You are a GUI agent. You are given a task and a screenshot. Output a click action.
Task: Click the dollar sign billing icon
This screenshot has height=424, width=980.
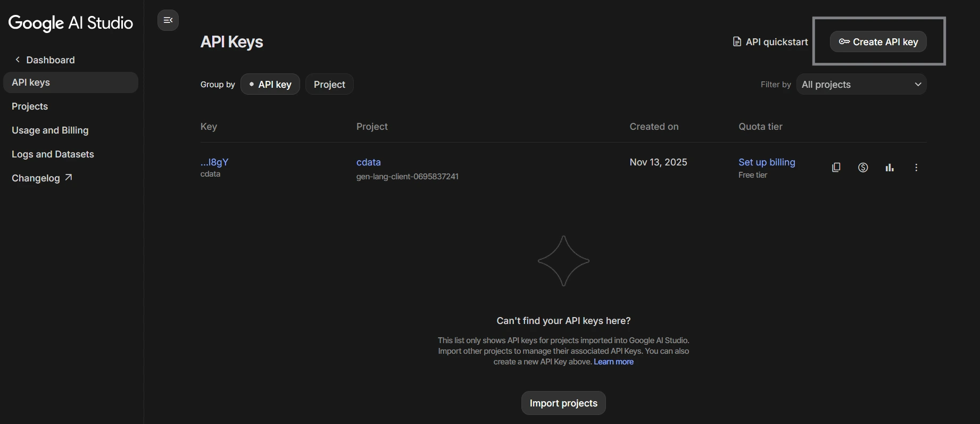863,168
